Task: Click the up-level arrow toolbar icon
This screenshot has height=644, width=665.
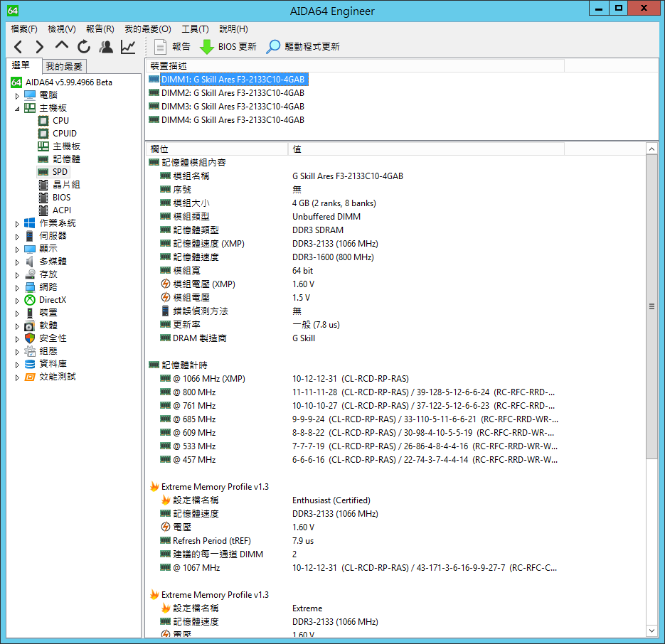Action: 62,45
